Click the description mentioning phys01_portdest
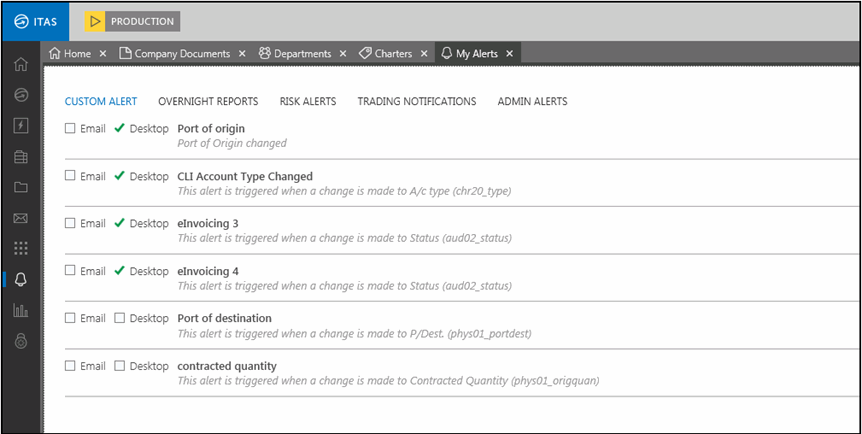 (x=355, y=333)
